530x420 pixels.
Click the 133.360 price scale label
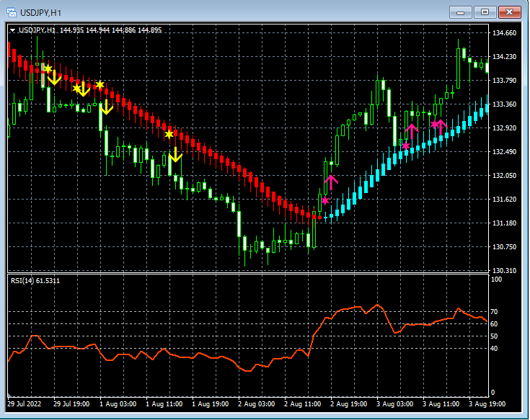tap(504, 104)
